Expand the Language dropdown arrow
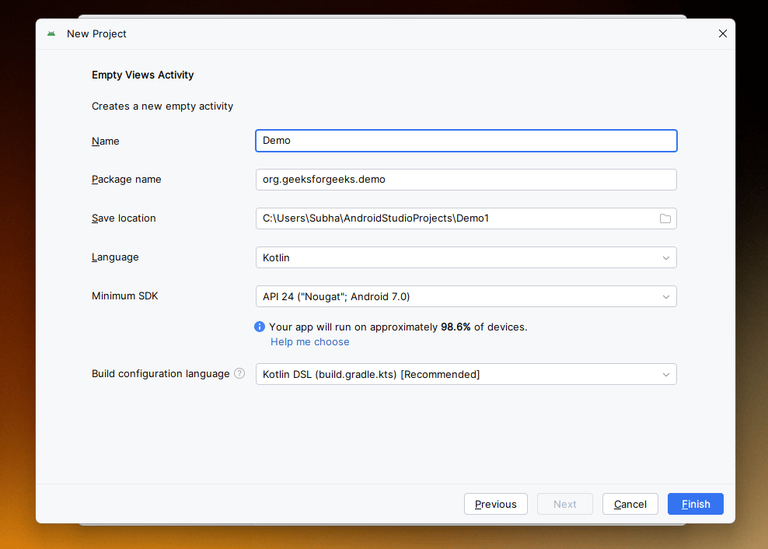The height and width of the screenshot is (549, 768). click(x=666, y=258)
